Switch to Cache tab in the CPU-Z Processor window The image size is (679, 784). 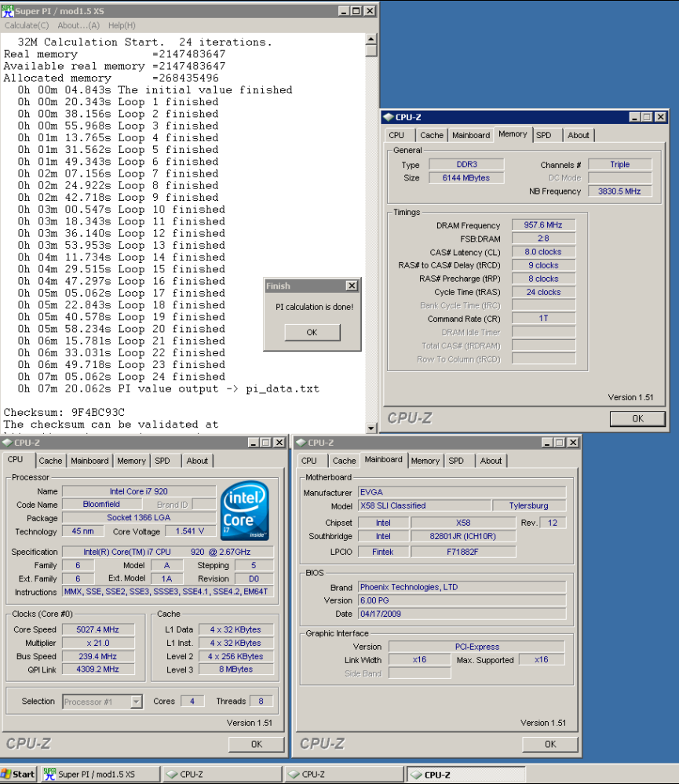(x=50, y=461)
